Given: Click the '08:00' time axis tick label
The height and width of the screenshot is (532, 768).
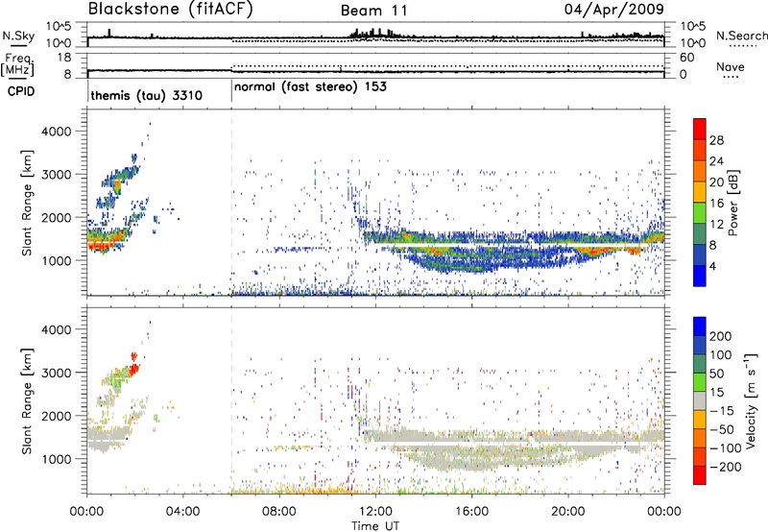Looking at the screenshot, I should [279, 512].
